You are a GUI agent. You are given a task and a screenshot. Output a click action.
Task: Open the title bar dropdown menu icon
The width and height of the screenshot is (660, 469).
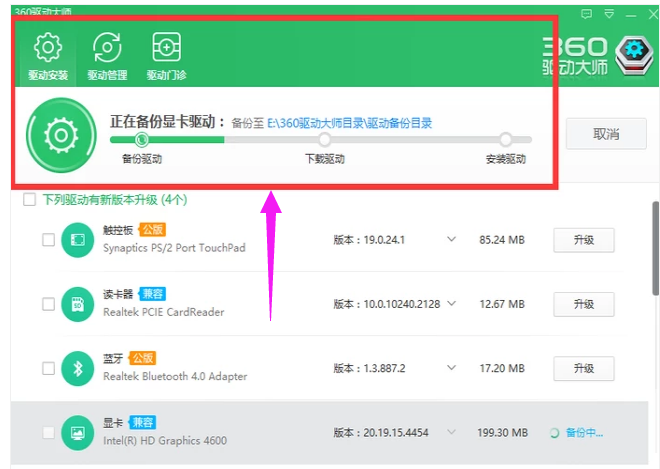pyautogui.click(x=609, y=14)
